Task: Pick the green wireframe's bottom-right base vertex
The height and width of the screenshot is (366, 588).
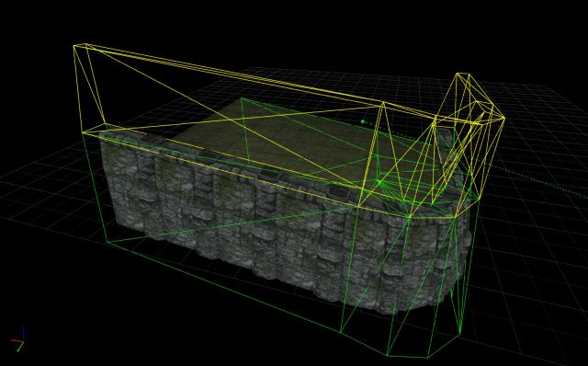Action: [460, 333]
